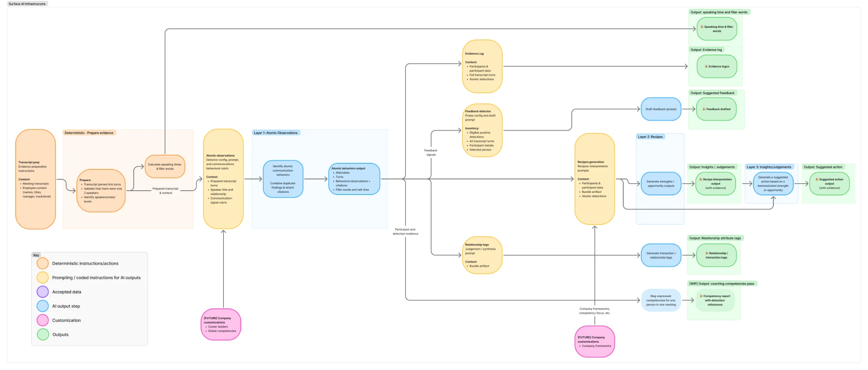The height and width of the screenshot is (370, 868).
Task: Select the blue AI output step legend circle
Action: click(43, 306)
